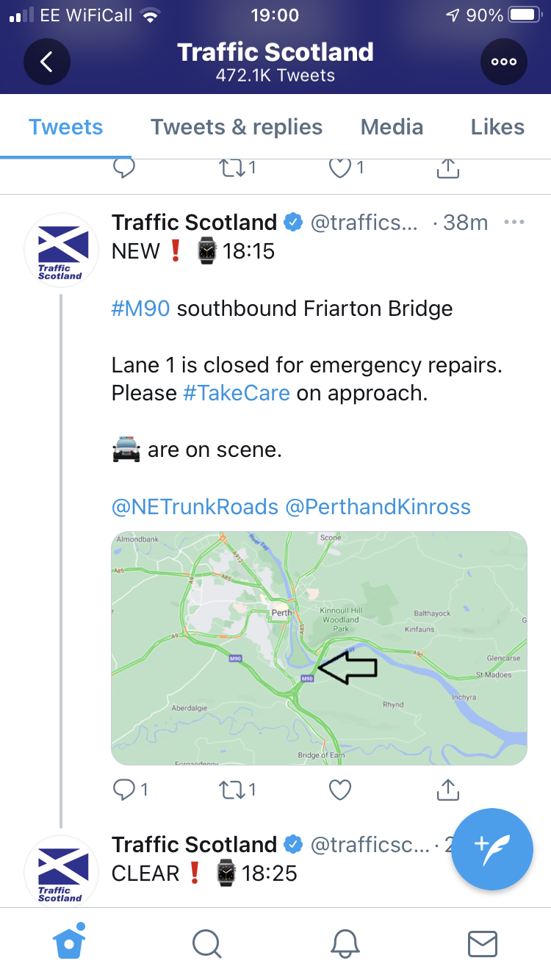This screenshot has height=980, width=551.
Task: Reply to the M90 Friarton Bridge tweet
Action: click(130, 790)
